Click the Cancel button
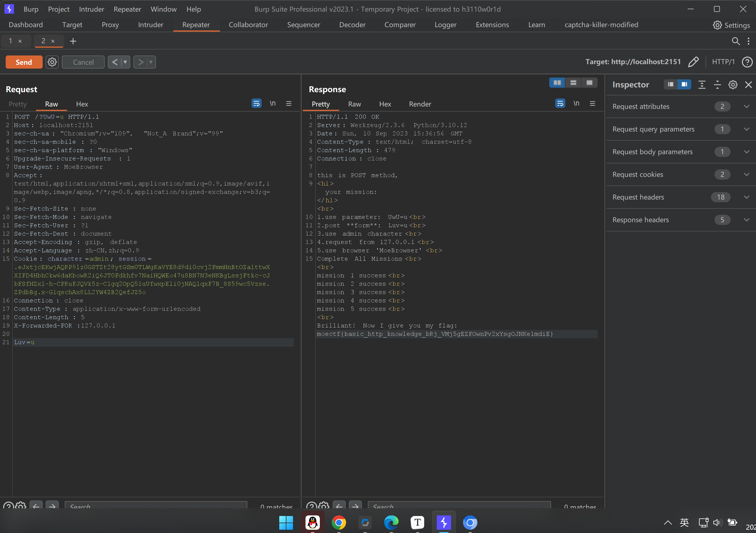Screen dimensions: 756x533 83,62
